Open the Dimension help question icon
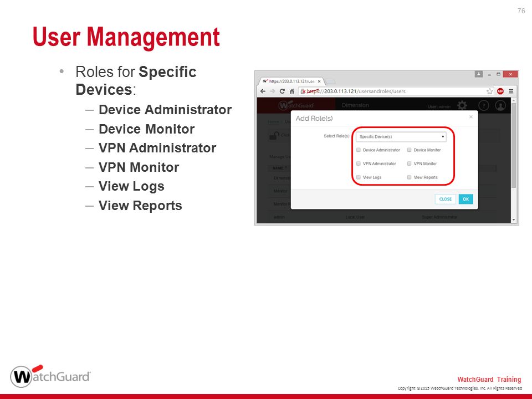532x399 pixels. point(483,105)
